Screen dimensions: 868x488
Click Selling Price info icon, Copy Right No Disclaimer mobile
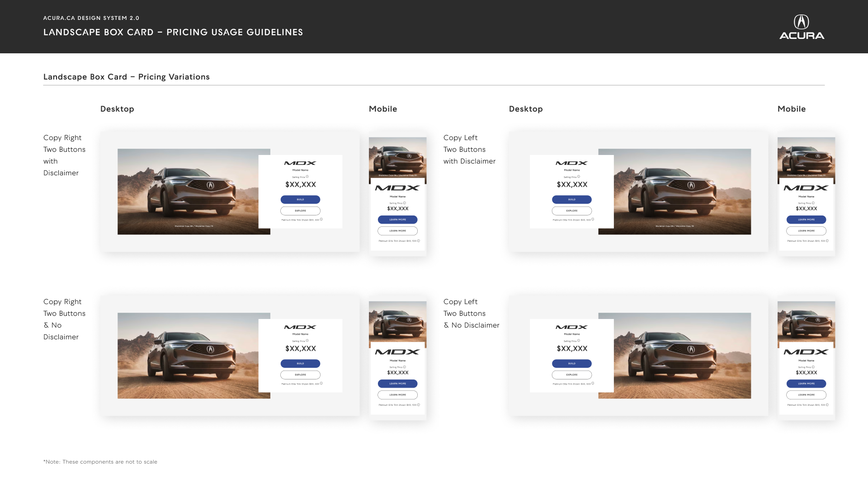pyautogui.click(x=405, y=367)
